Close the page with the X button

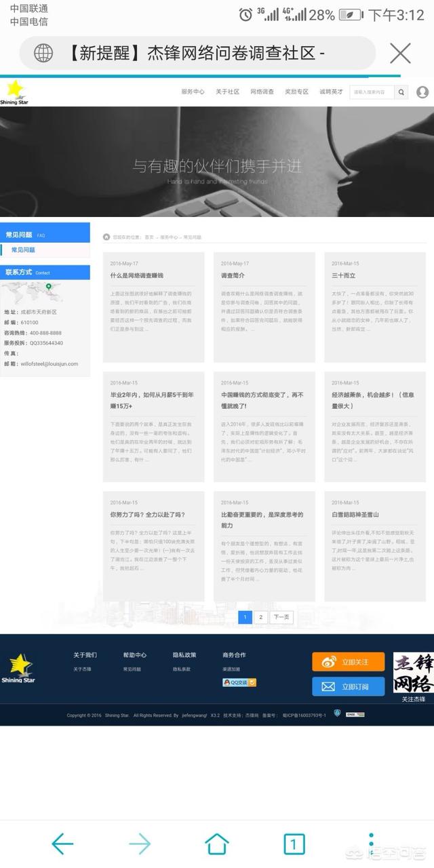pyautogui.click(x=401, y=53)
